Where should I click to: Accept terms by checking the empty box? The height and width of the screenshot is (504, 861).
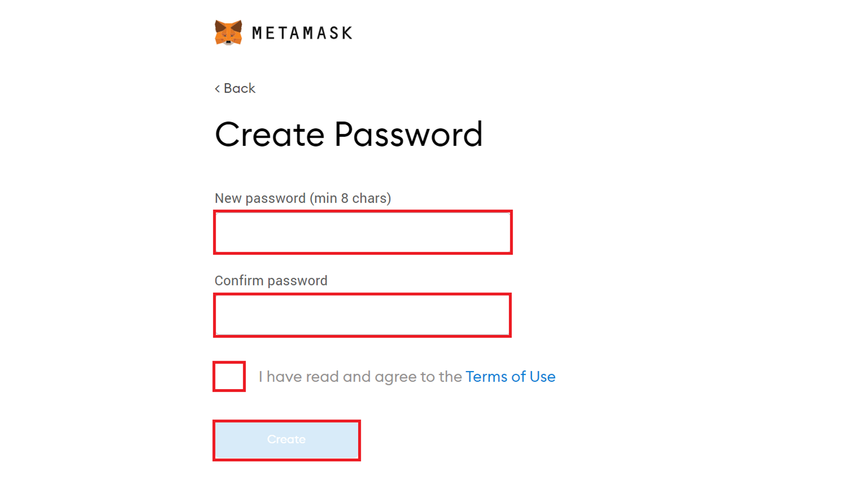pyautogui.click(x=229, y=377)
